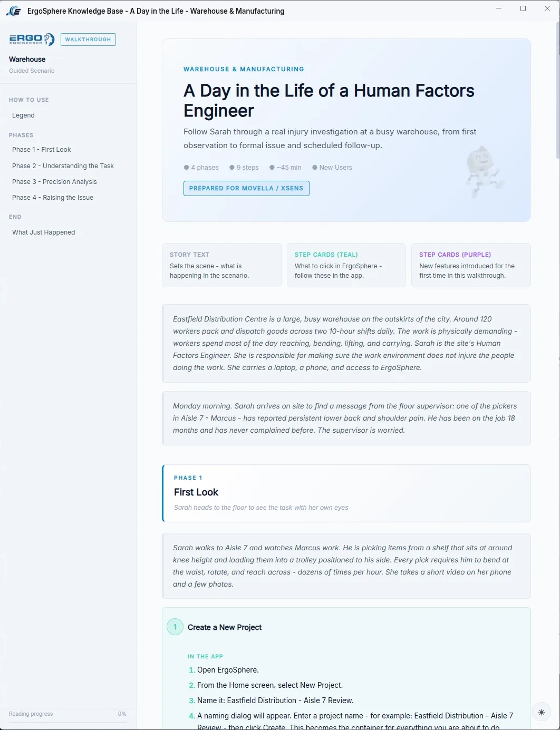This screenshot has width=560, height=730.
Task: Click the reading progress bar
Action: [x=67, y=722]
